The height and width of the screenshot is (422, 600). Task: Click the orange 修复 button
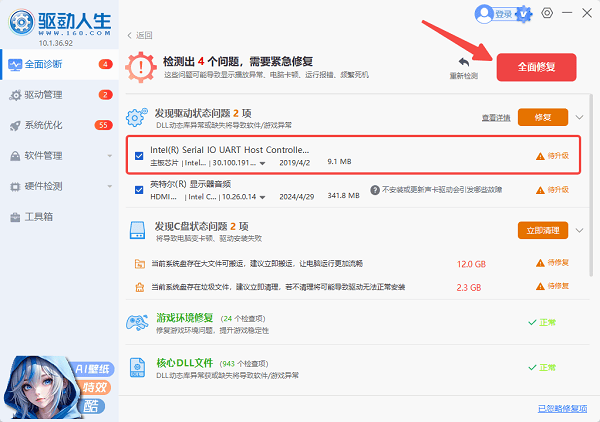coord(543,117)
